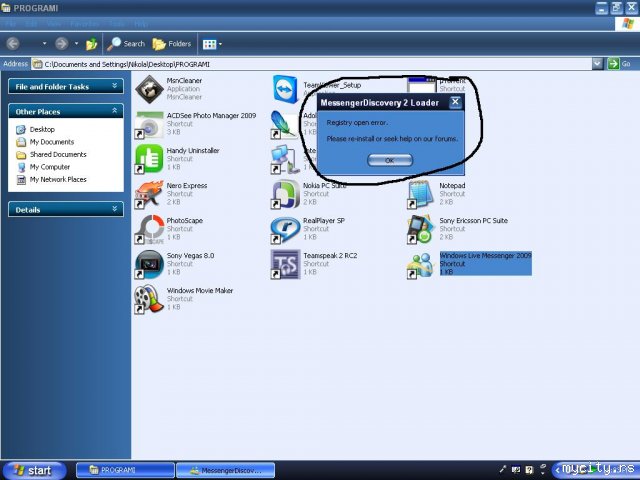Click the Windows start button
Image resolution: width=640 pixels, height=480 pixels.
point(34,471)
